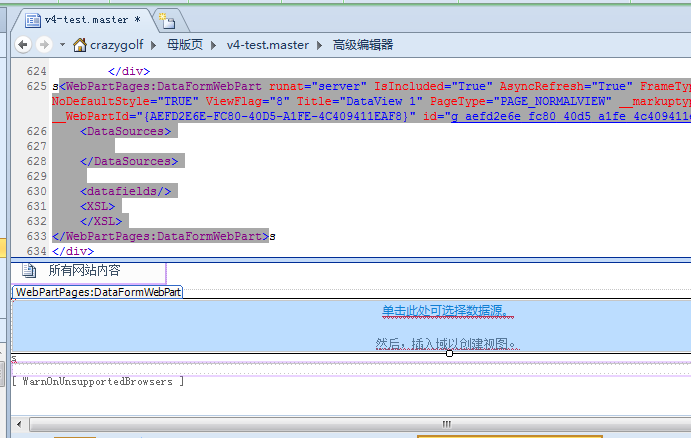Open the new blank document tab
The height and width of the screenshot is (438, 691).
coord(167,21)
